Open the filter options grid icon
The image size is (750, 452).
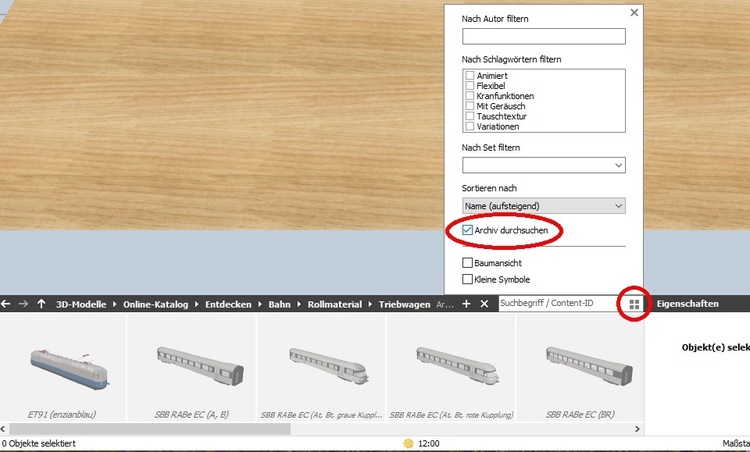click(634, 304)
